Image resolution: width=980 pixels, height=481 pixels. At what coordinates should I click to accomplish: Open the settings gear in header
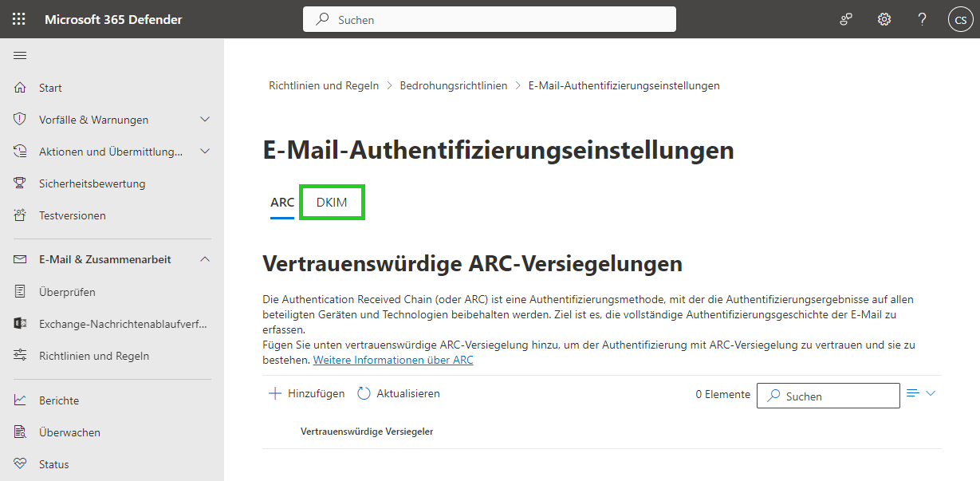click(x=884, y=19)
